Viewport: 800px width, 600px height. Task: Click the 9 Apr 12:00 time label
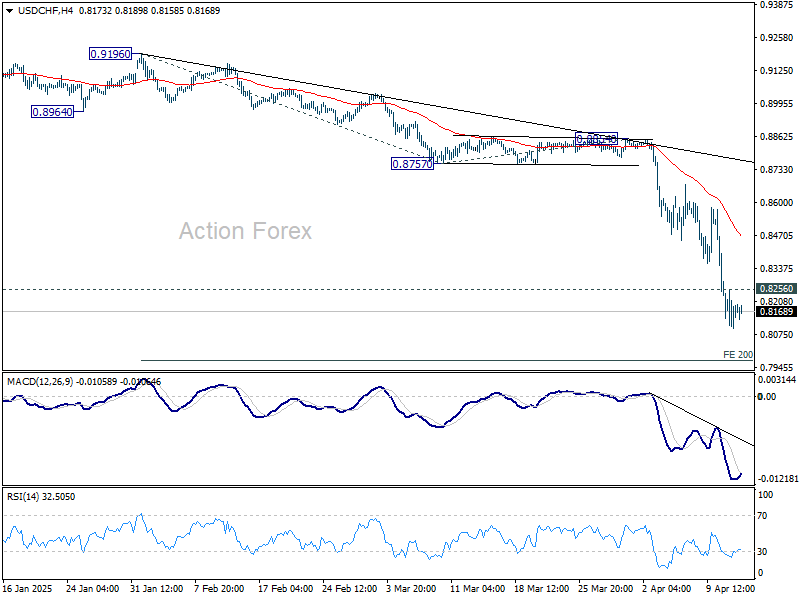coord(731,589)
